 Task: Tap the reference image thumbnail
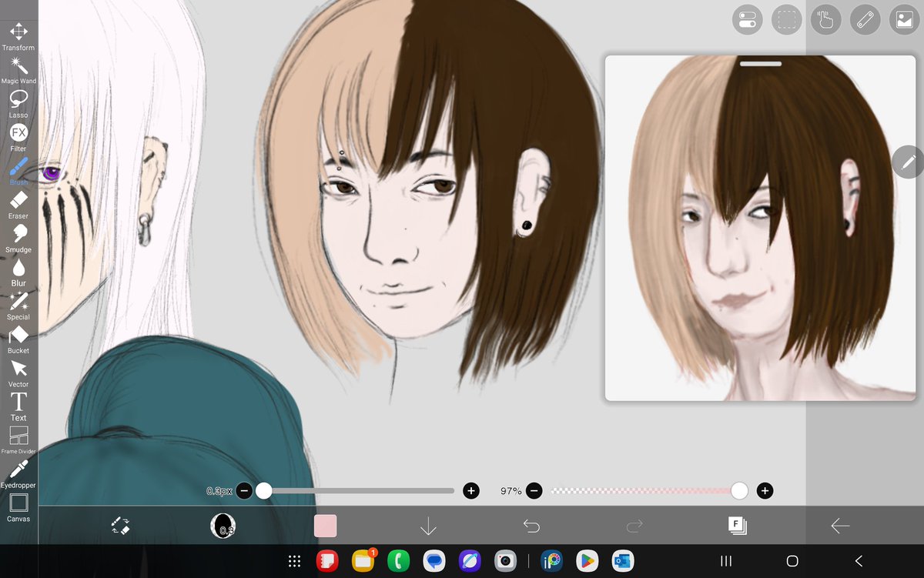pos(761,228)
